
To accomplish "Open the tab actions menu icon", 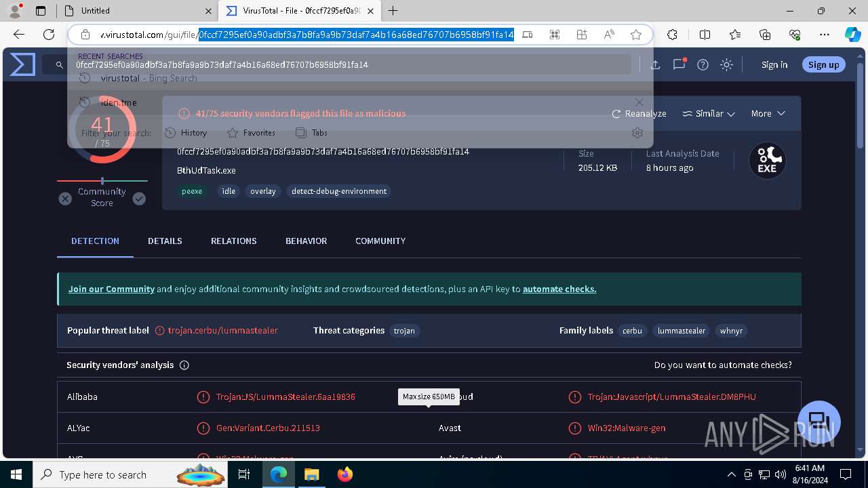I will (x=40, y=11).
